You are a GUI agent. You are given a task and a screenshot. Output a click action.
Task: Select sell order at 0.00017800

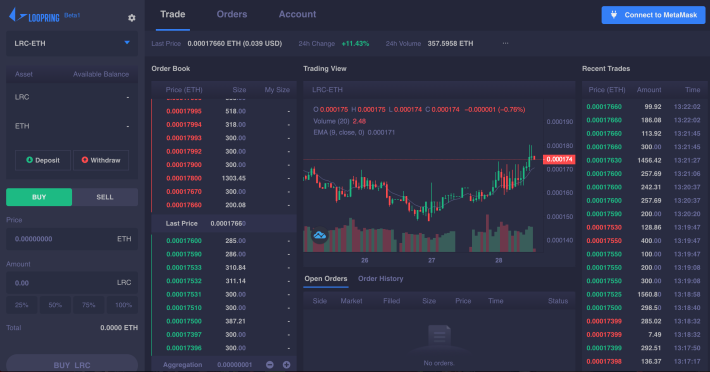tap(224, 178)
